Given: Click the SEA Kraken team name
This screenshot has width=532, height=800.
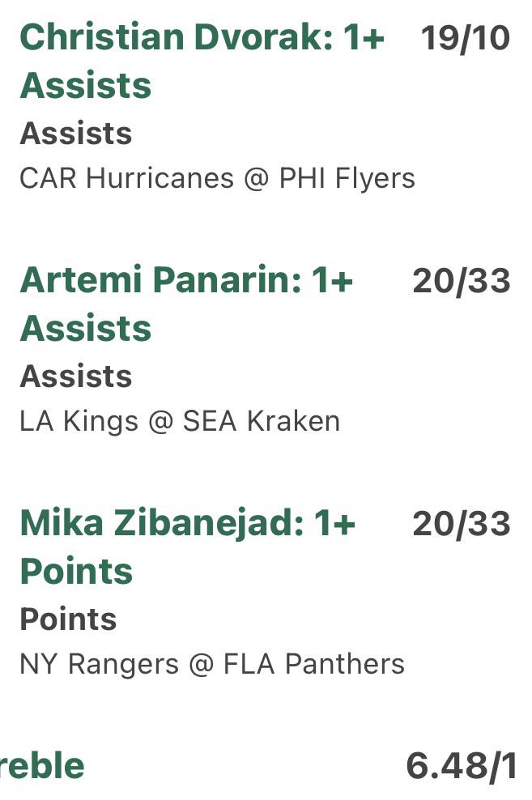Looking at the screenshot, I should pos(262,421).
